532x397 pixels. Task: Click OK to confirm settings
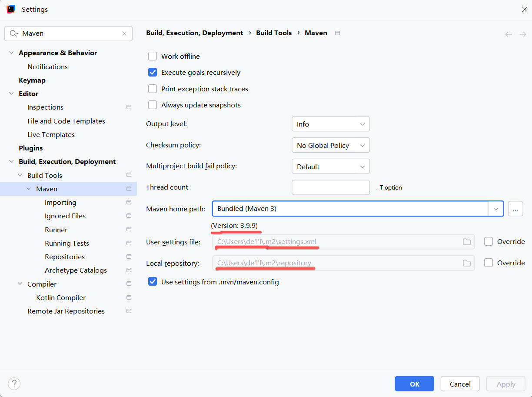point(415,384)
